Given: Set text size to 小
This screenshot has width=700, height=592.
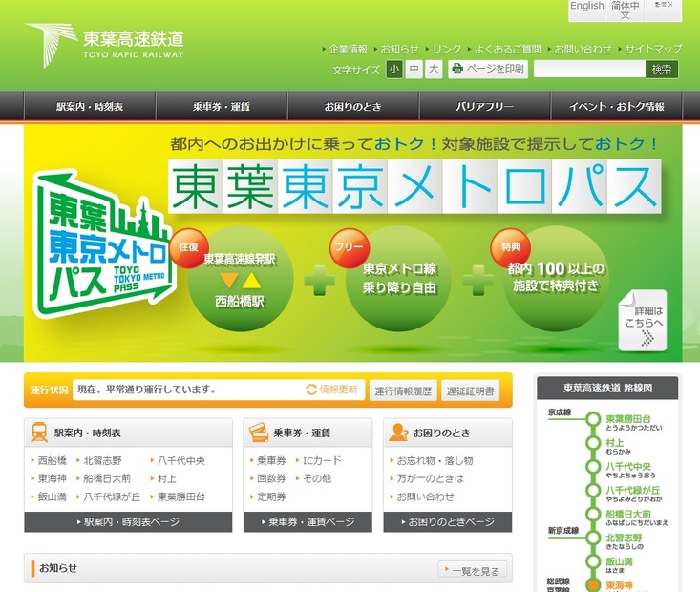Looking at the screenshot, I should [394, 69].
